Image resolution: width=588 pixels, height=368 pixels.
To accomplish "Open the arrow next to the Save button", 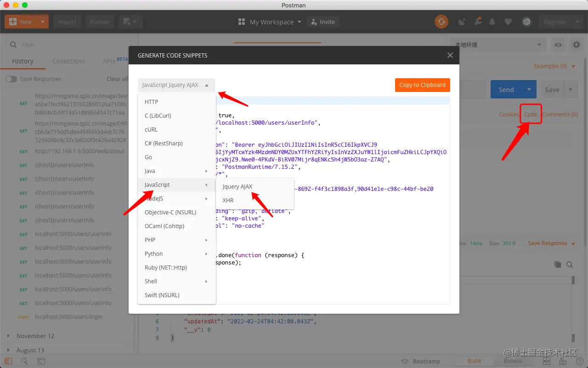I will click(x=571, y=90).
